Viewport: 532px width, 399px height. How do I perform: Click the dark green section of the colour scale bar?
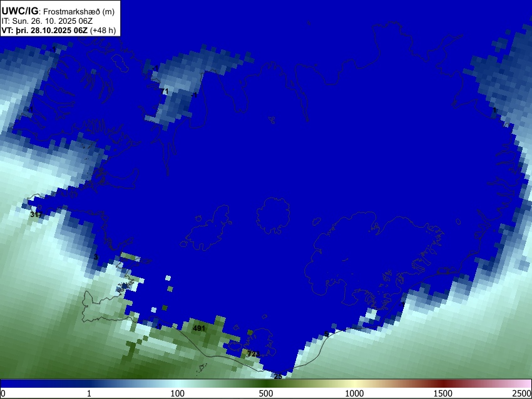pyautogui.click(x=265, y=384)
